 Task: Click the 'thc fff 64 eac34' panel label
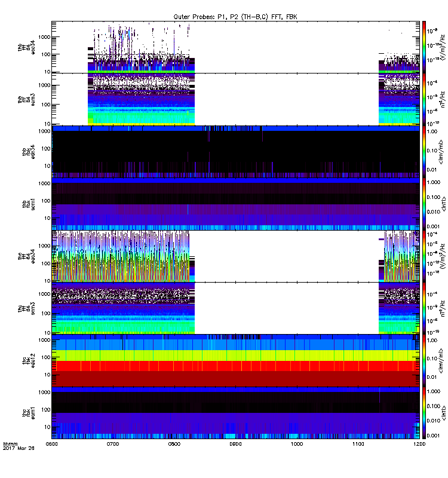[x=26, y=256]
